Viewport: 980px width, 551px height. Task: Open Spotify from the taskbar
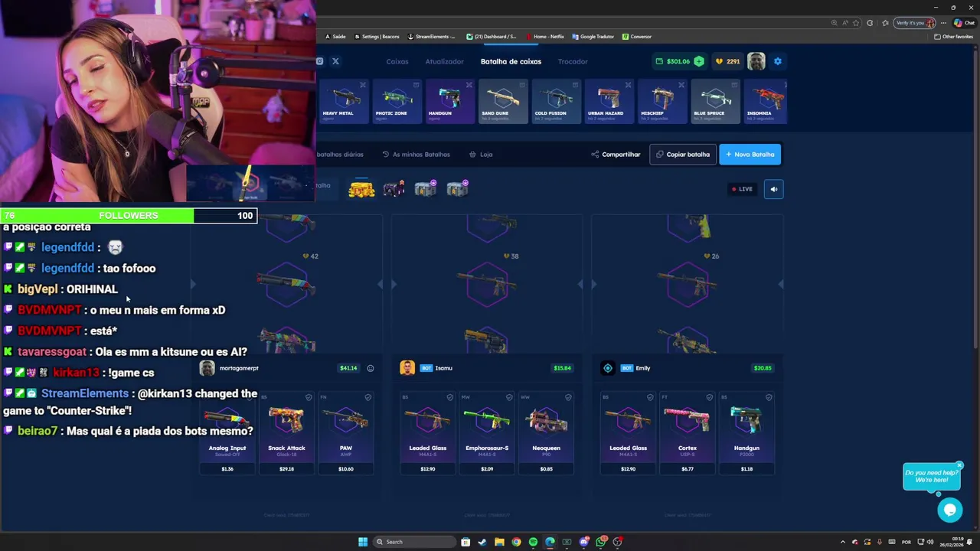(533, 542)
